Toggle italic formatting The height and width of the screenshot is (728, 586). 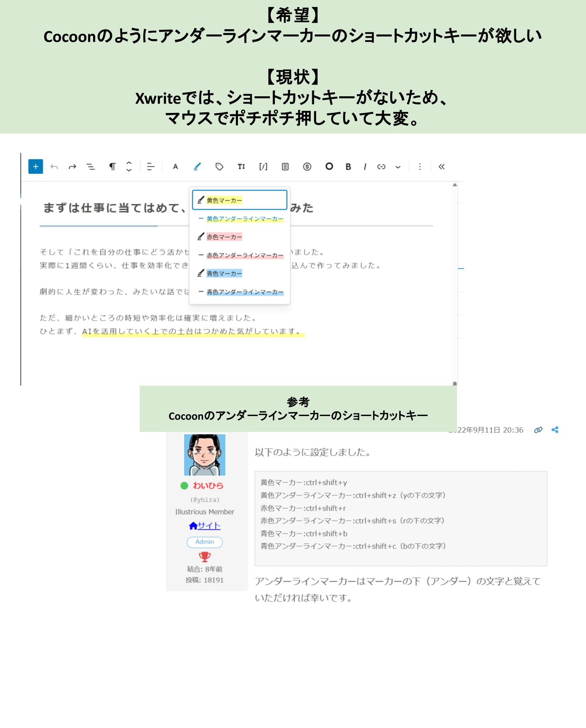pyautogui.click(x=365, y=167)
